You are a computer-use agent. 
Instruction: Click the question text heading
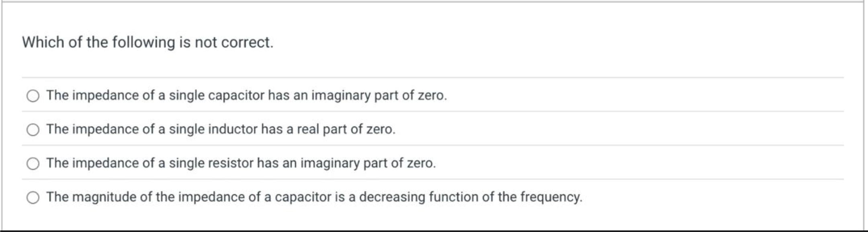[148, 41]
